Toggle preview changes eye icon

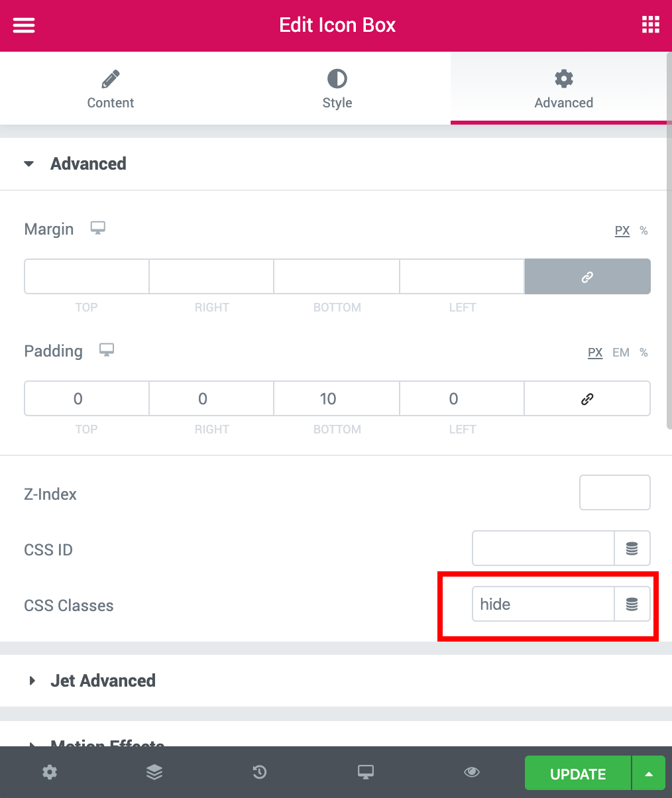click(472, 772)
